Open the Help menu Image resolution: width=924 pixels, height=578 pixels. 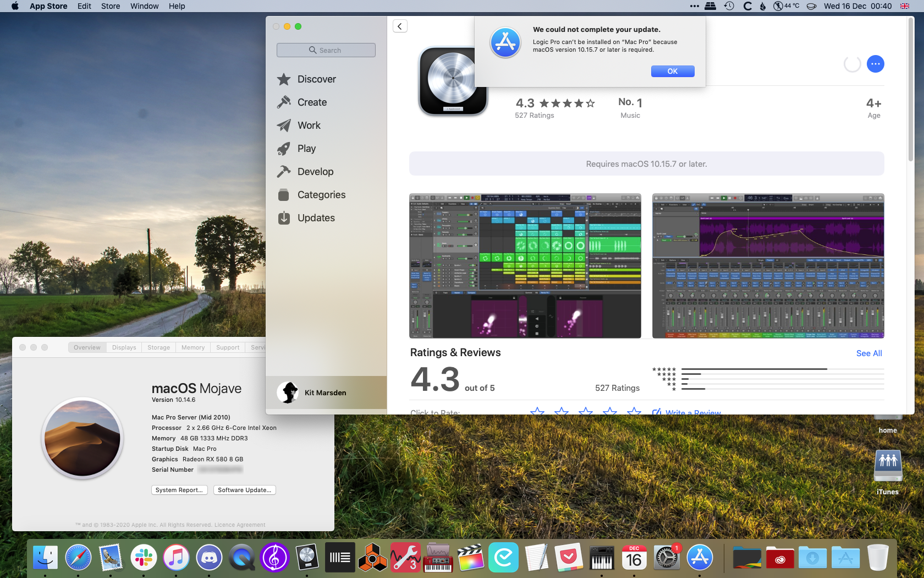(x=177, y=6)
